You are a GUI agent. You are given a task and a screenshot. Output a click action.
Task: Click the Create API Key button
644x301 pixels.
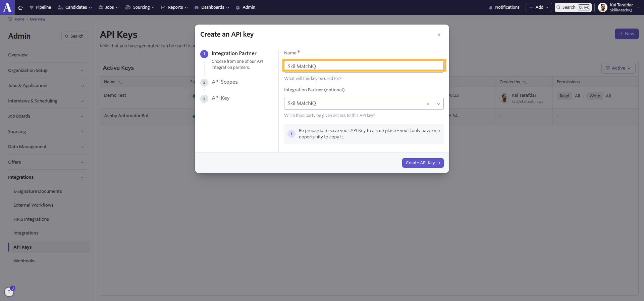(x=423, y=163)
